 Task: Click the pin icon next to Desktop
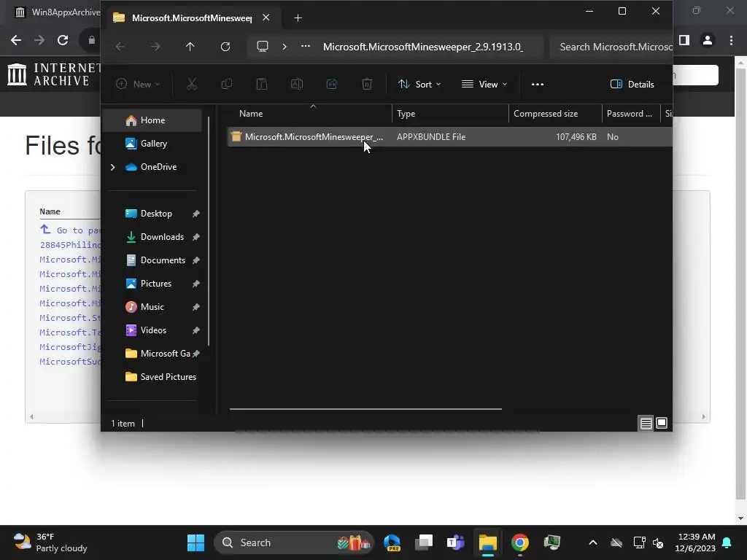point(196,214)
